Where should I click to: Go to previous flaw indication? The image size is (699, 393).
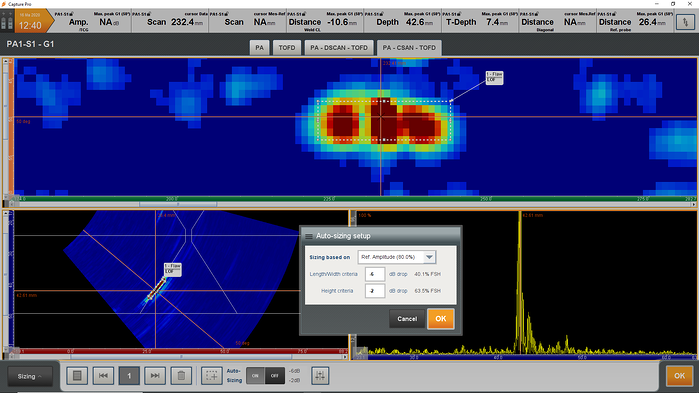tap(103, 376)
